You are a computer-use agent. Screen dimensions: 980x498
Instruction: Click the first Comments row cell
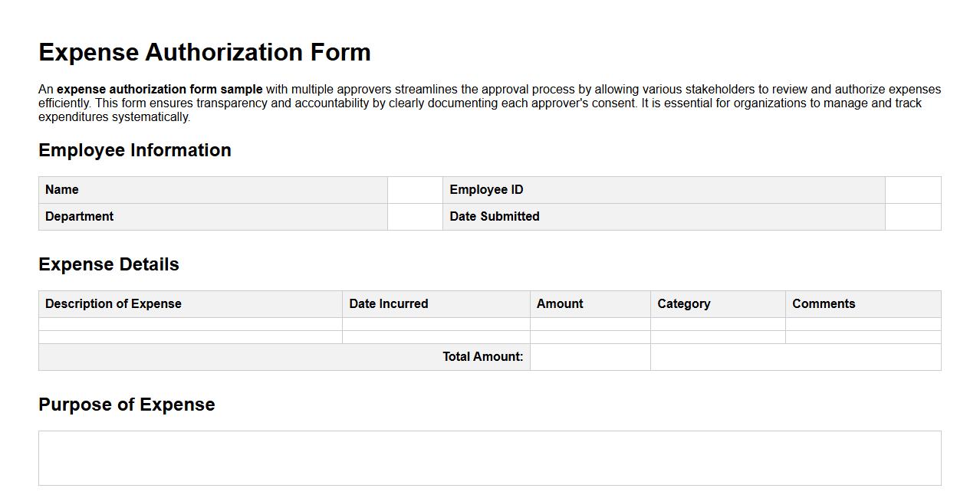coord(863,324)
